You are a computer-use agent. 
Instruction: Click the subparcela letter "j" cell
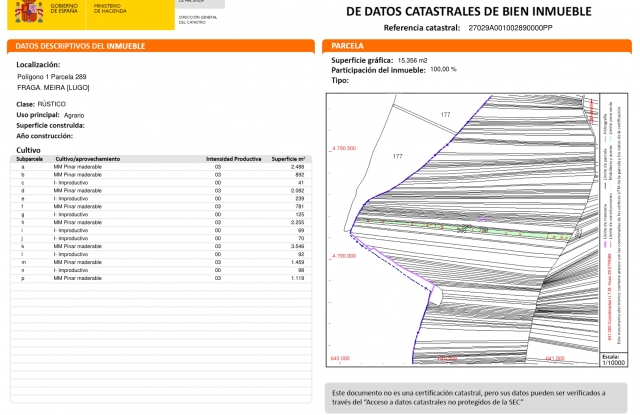(x=23, y=238)
